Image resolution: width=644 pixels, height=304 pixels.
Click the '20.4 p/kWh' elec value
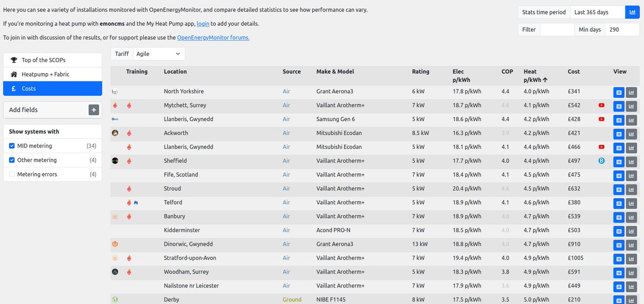467,189
